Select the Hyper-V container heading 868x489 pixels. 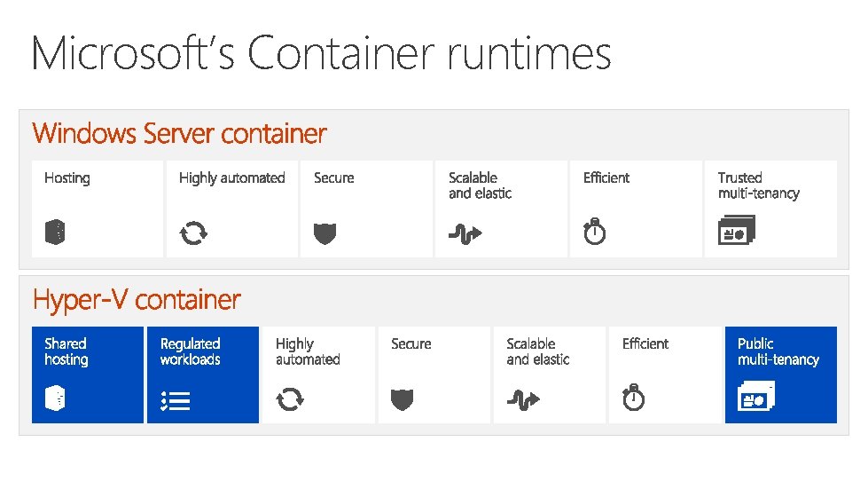point(137,300)
